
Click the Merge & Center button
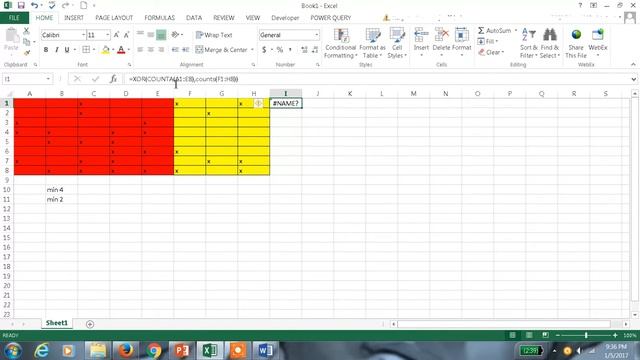click(222, 50)
